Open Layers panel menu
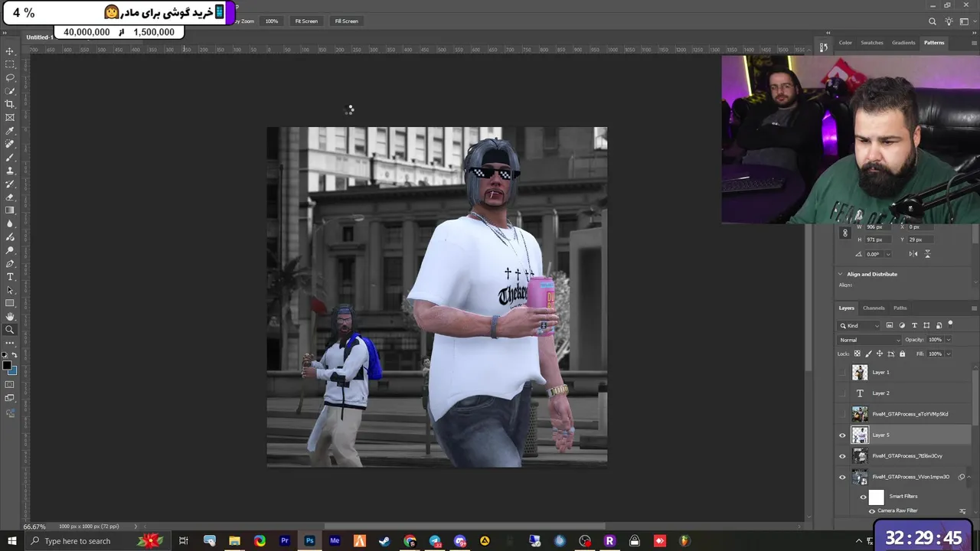Image resolution: width=980 pixels, height=551 pixels. coord(974,308)
